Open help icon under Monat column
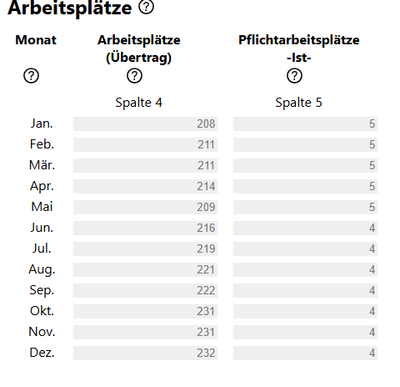Viewport: 400px width, 387px height. [x=31, y=76]
